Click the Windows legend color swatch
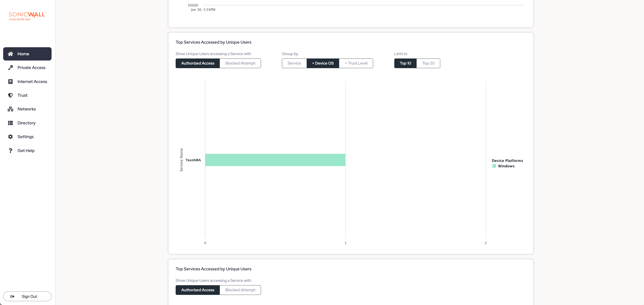 point(494,166)
